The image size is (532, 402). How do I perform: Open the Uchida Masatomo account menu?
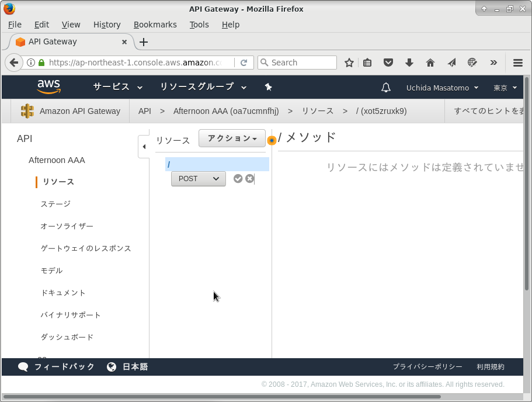pos(443,88)
